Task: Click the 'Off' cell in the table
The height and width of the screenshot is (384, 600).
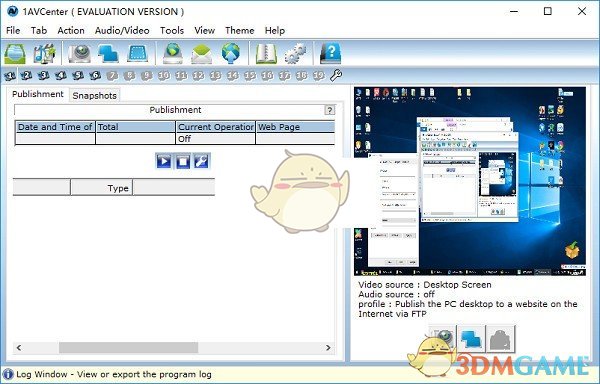Action: [x=216, y=139]
